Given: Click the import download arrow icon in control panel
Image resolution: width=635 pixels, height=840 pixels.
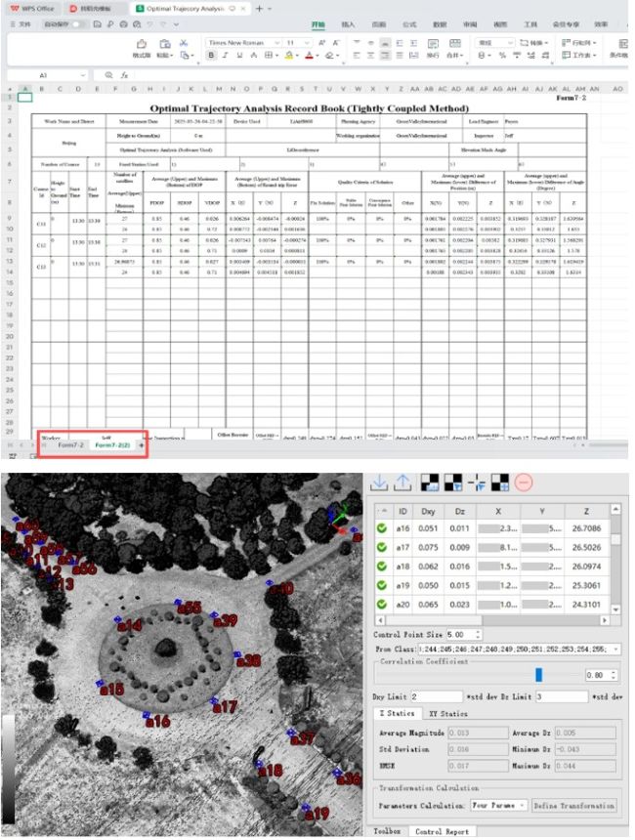Looking at the screenshot, I should pos(379,483).
